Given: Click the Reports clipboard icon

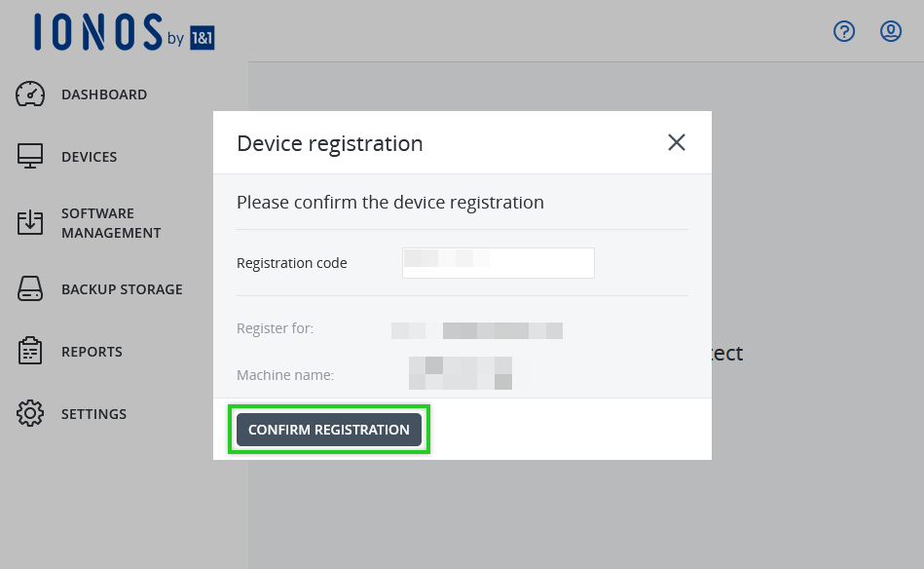Looking at the screenshot, I should point(31,351).
